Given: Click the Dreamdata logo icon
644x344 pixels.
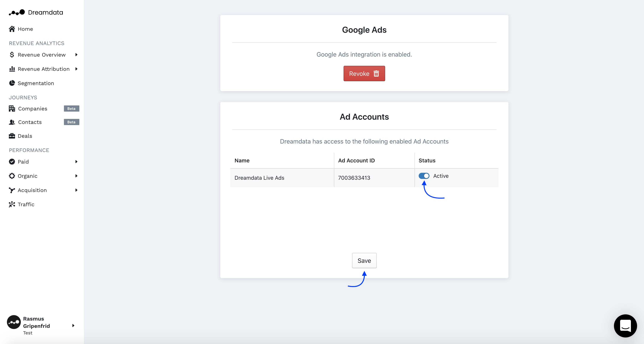Looking at the screenshot, I should point(17,12).
